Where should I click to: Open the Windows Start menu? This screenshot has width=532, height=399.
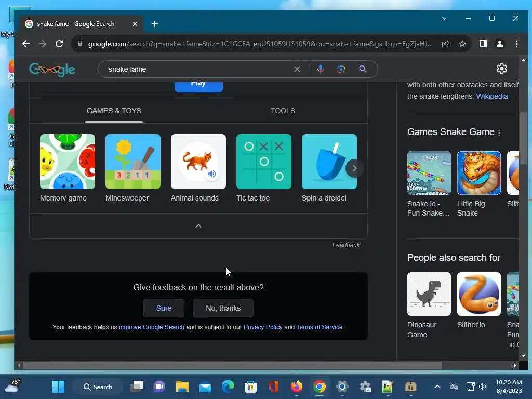[58, 387]
